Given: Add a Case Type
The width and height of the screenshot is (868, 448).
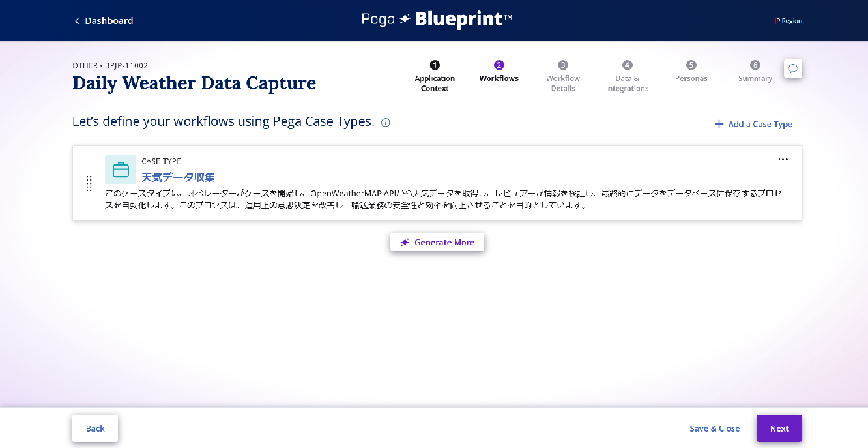Looking at the screenshot, I should (x=753, y=124).
